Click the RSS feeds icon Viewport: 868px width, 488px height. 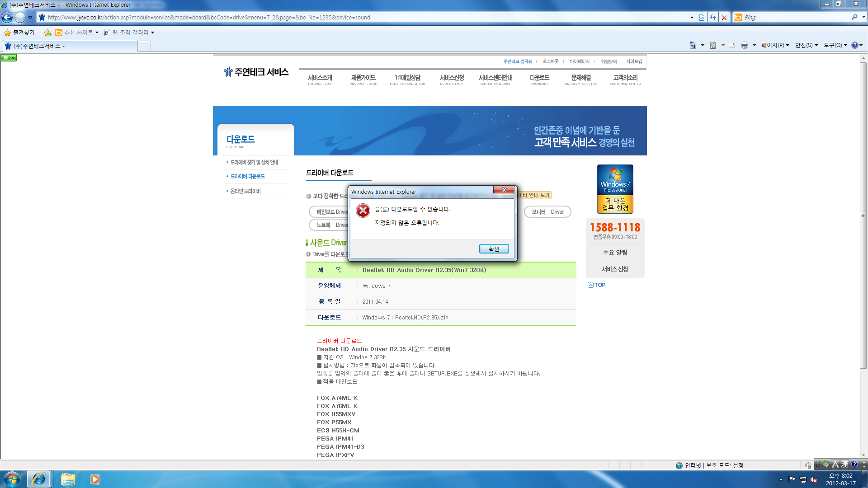pos(713,45)
